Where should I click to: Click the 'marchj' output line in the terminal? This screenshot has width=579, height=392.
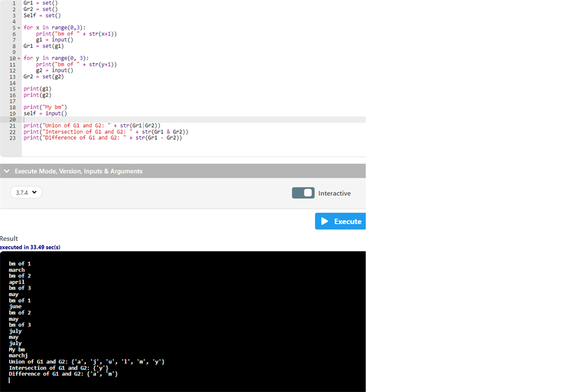pos(18,355)
